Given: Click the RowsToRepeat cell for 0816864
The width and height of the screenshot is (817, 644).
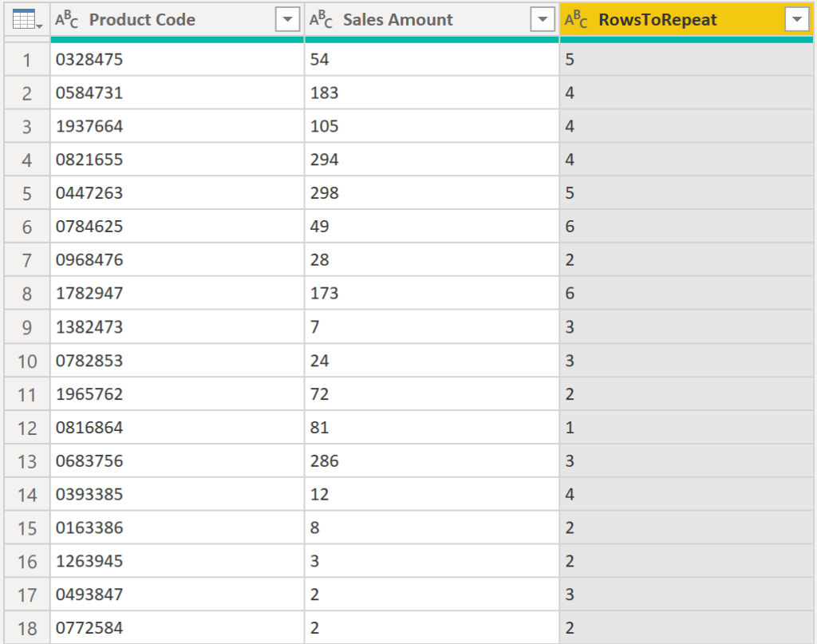Looking at the screenshot, I should (x=686, y=427).
